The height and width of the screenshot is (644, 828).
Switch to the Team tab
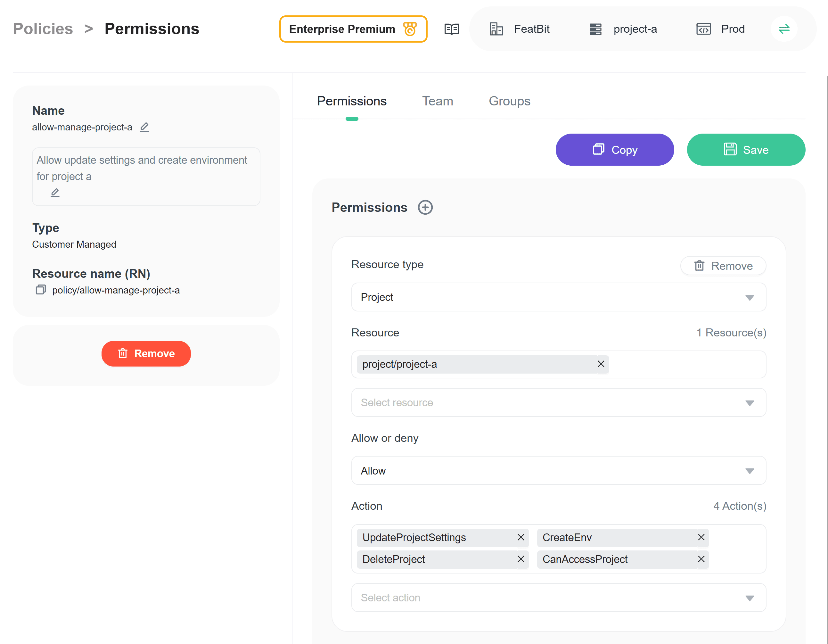438,101
